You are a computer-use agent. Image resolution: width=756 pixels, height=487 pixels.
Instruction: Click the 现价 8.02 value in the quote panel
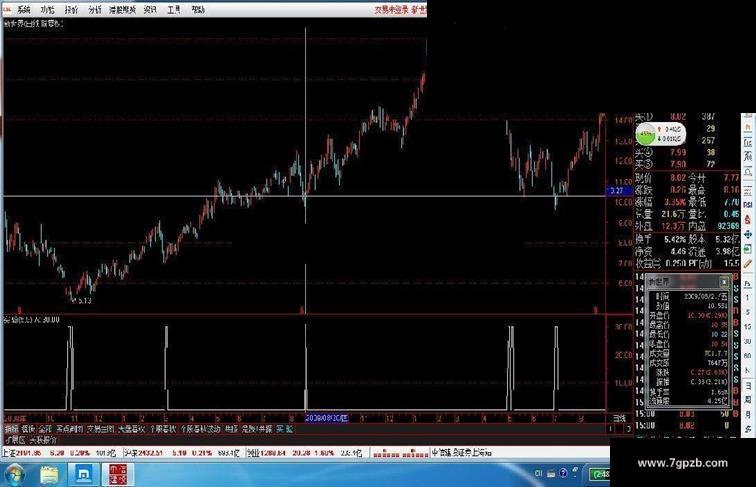(678, 178)
